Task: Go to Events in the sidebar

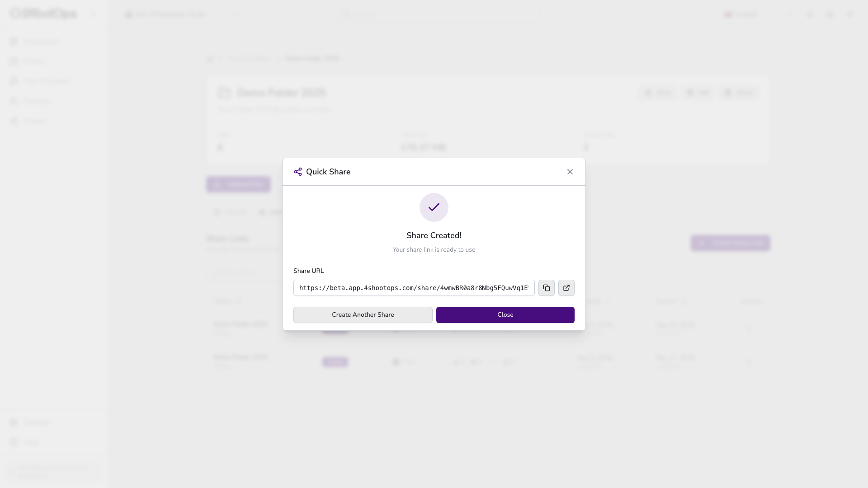Action: [x=34, y=61]
